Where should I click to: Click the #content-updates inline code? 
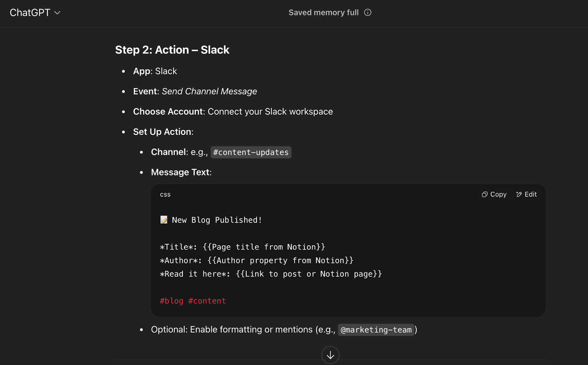[x=251, y=152]
